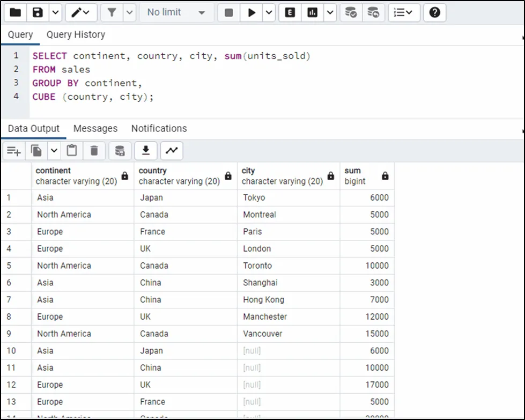525x420 pixels.
Task: Run the query with the Execute button
Action: (251, 12)
